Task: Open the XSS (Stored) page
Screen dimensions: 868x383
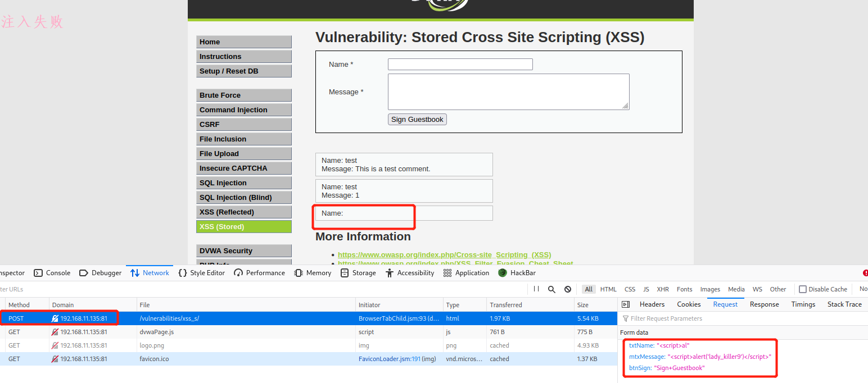Action: pos(244,227)
